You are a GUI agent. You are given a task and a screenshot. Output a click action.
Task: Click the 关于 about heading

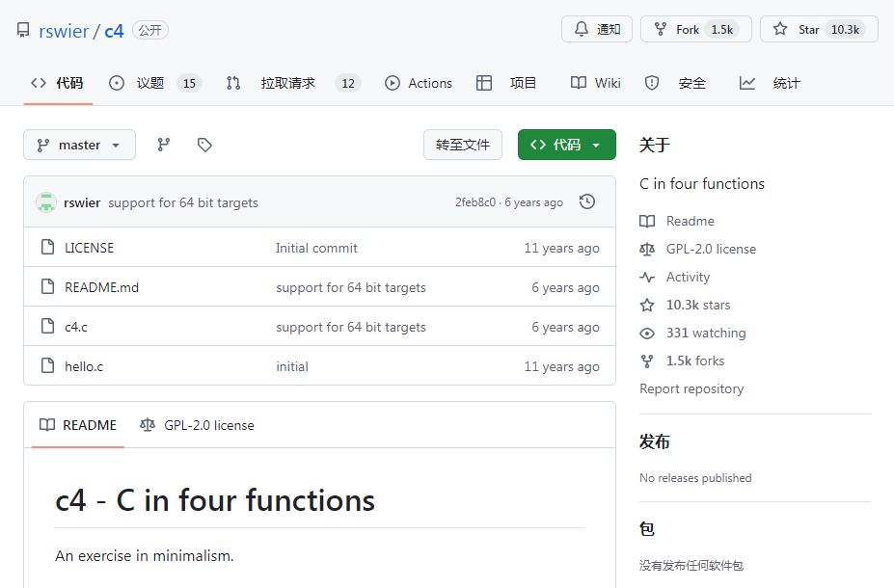[655, 145]
